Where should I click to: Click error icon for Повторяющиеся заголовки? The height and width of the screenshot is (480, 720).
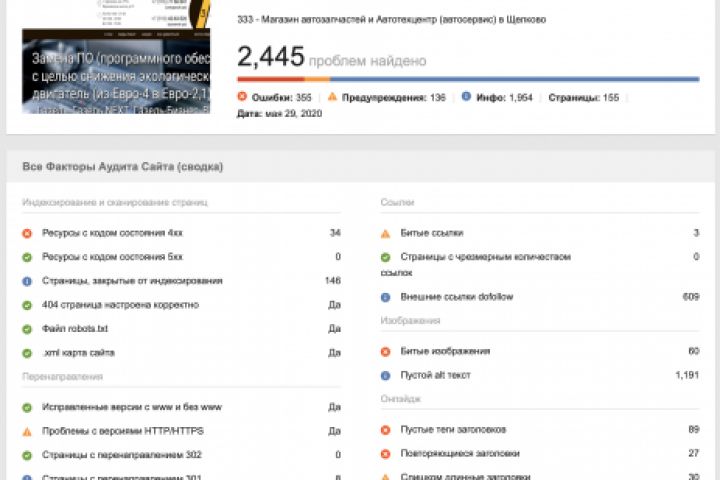pyautogui.click(x=385, y=454)
